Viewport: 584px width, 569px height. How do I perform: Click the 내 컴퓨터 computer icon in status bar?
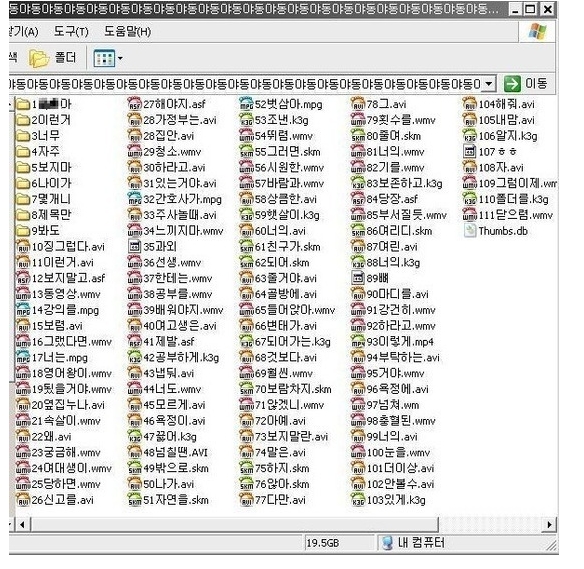(388, 543)
